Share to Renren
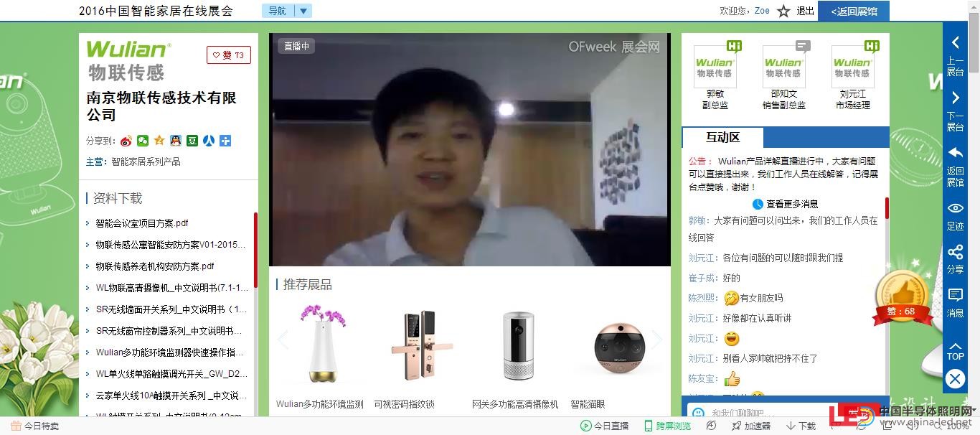Screen dimensions: 980x435 (209, 141)
